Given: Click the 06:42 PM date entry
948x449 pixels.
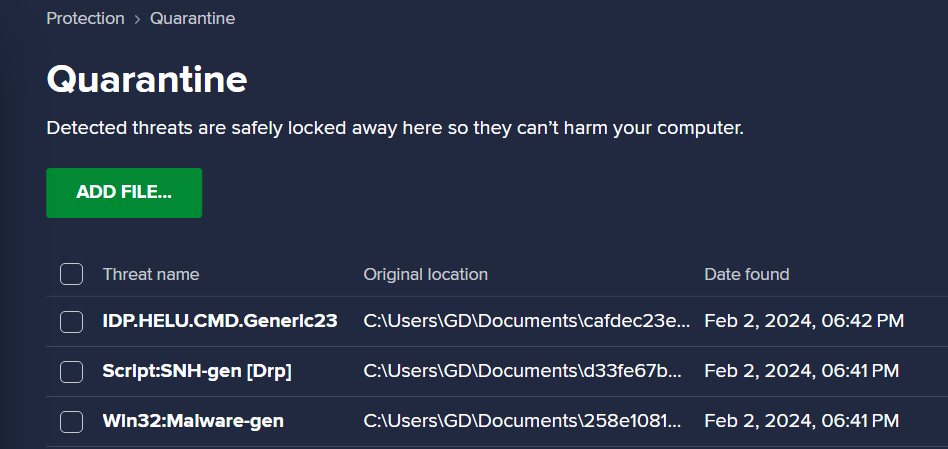Looking at the screenshot, I should tap(804, 321).
